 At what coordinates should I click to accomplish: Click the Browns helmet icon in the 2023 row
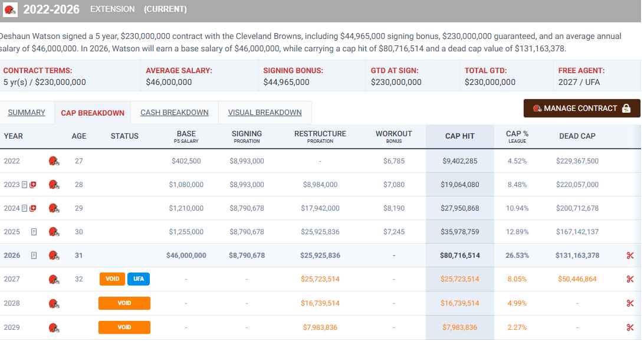tap(54, 185)
